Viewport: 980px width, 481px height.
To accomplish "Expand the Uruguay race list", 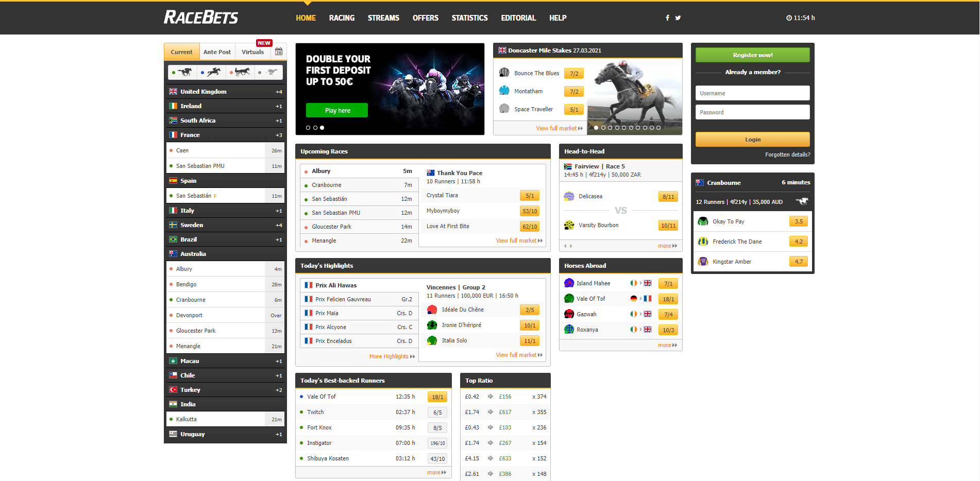I will pyautogui.click(x=225, y=434).
